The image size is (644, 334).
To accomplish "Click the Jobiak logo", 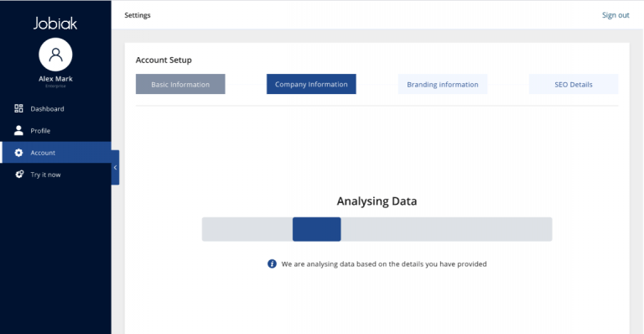I will tap(55, 23).
